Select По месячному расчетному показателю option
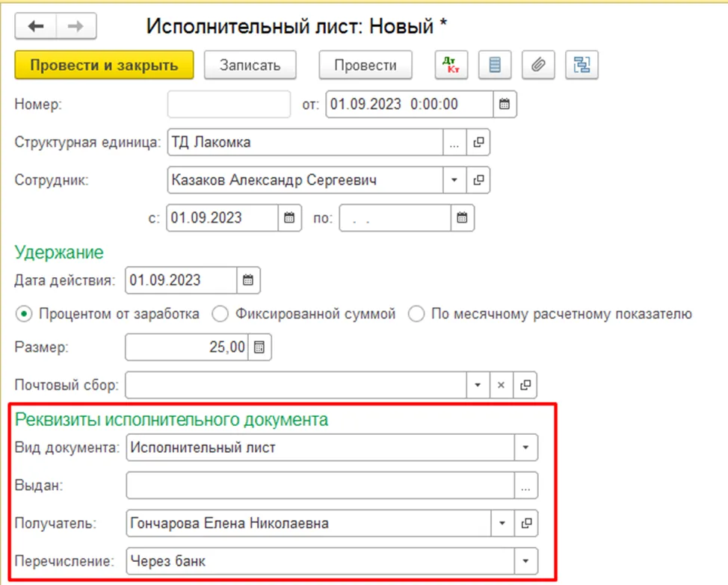This screenshot has height=585, width=728. pyautogui.click(x=550, y=314)
